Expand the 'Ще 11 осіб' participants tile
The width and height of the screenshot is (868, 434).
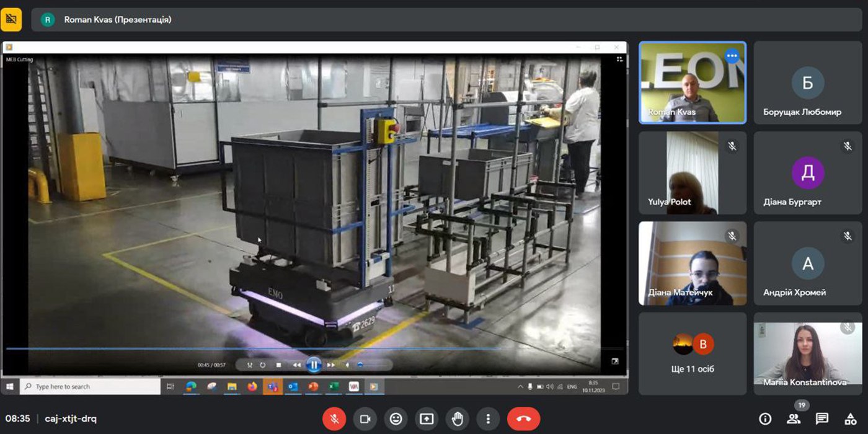[693, 353]
